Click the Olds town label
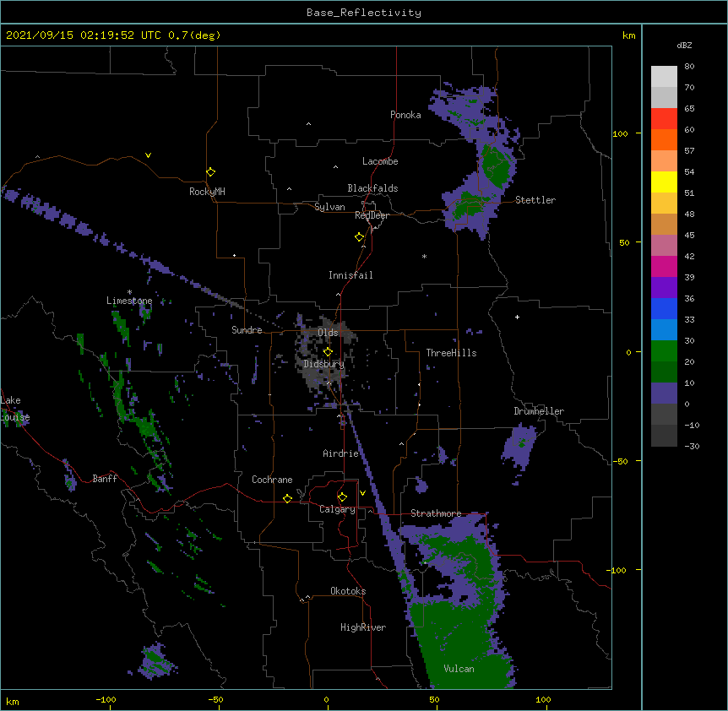The width and height of the screenshot is (728, 711). (x=328, y=333)
